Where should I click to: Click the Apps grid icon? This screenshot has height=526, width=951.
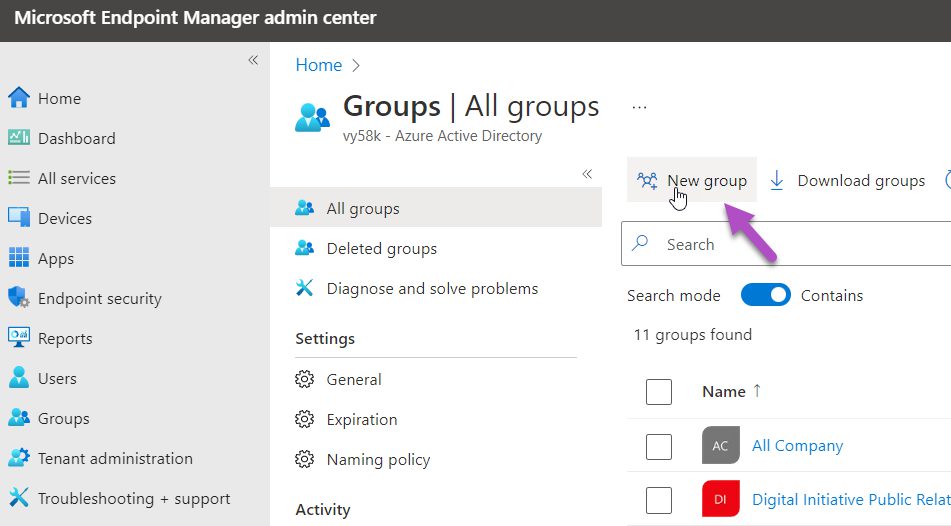[x=19, y=258]
